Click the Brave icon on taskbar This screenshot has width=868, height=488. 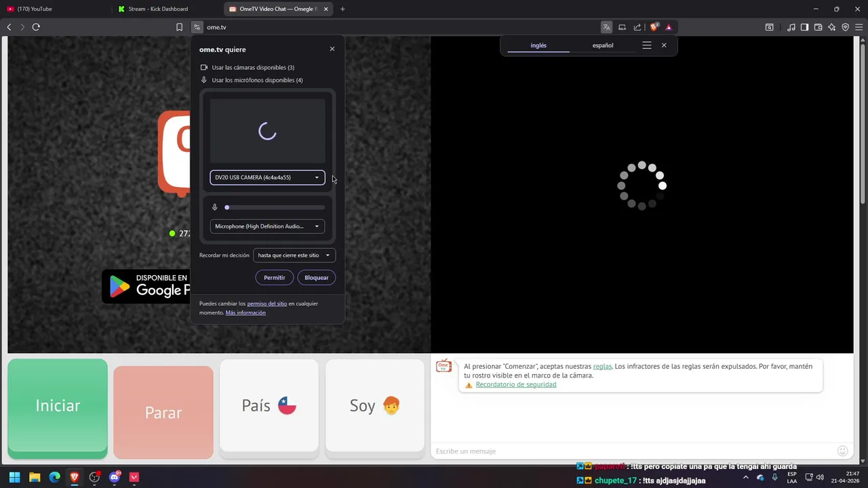75,477
